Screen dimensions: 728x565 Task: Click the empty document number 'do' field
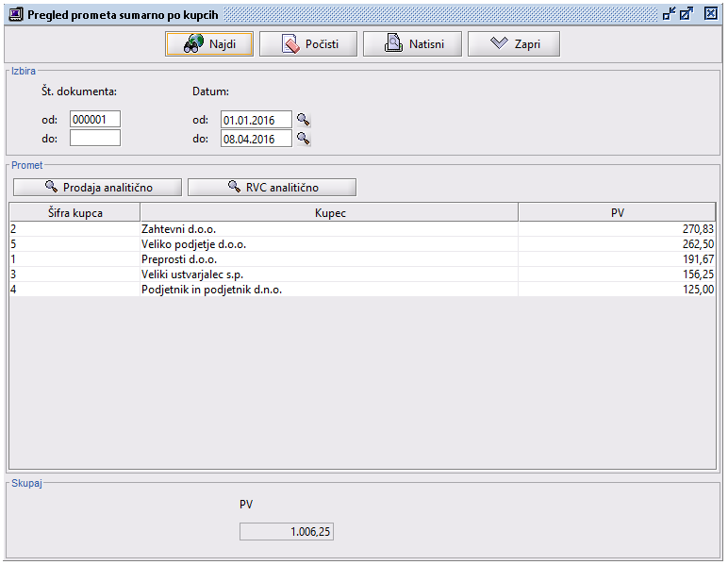click(x=95, y=139)
